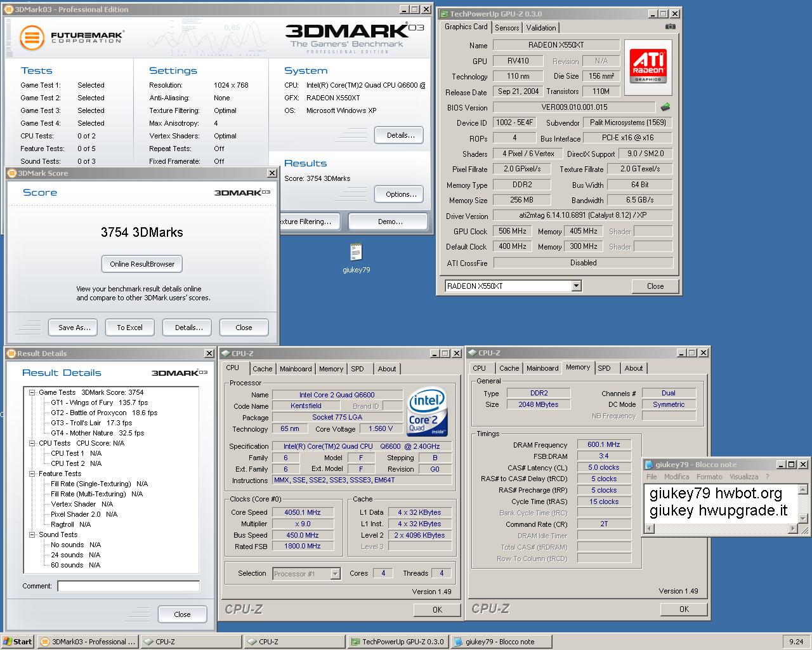
Task: Collapse the Game Tests tree node
Action: click(x=32, y=392)
